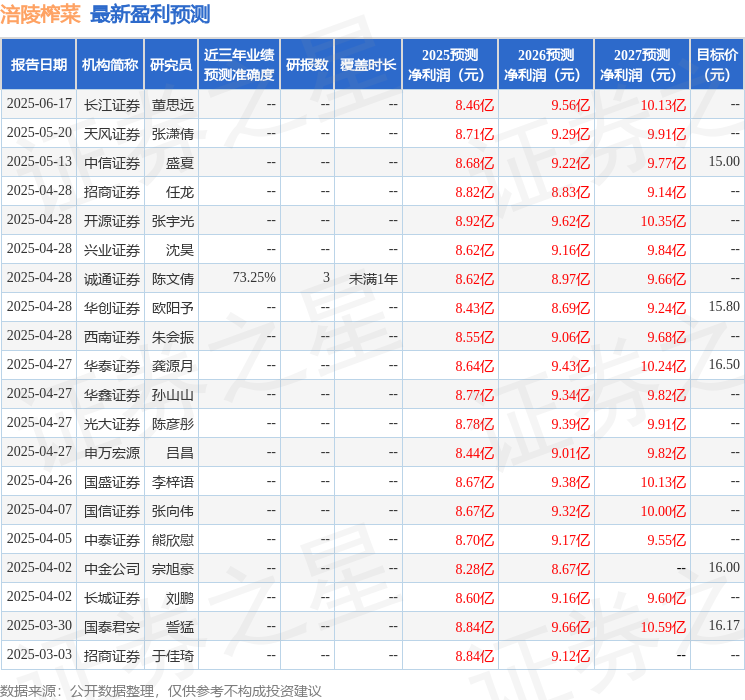
Task: Click the 2025预测净利润 column header
Action: [450, 65]
